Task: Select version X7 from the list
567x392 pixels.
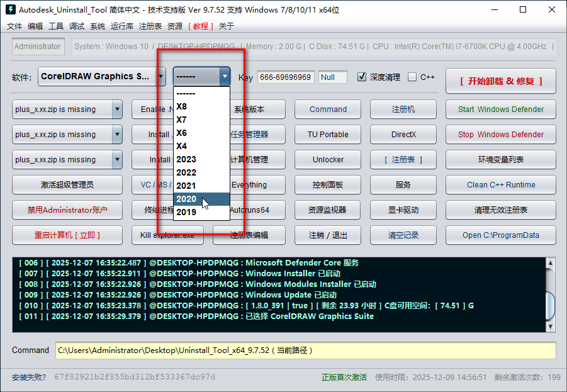Action: (x=202, y=120)
